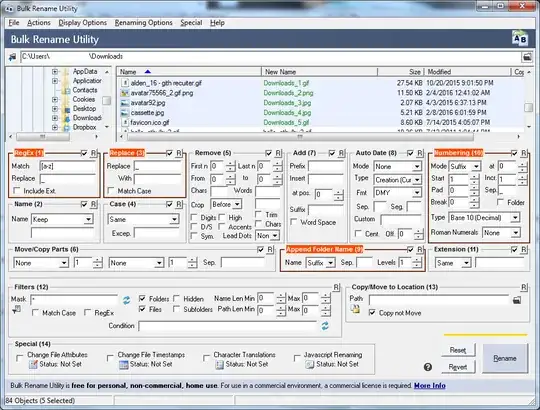540x410 pixels.
Task: Open the Roman Numerals dropdown
Action: pyautogui.click(x=501, y=233)
